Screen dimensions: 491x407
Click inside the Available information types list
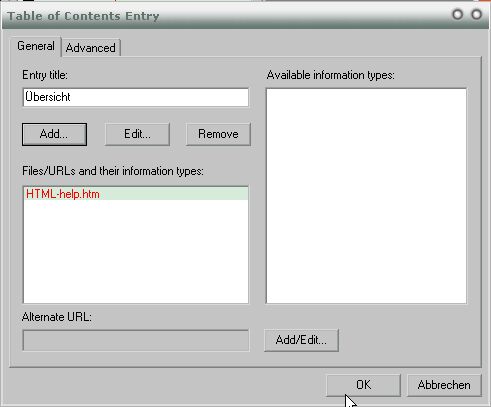coord(366,196)
